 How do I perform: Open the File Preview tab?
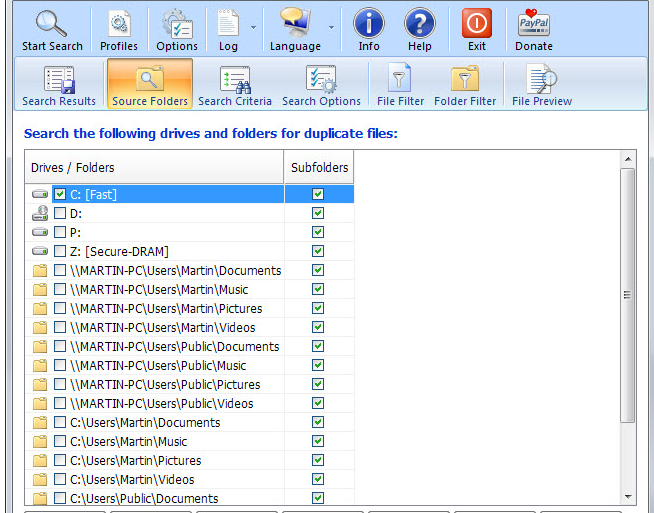(x=542, y=86)
